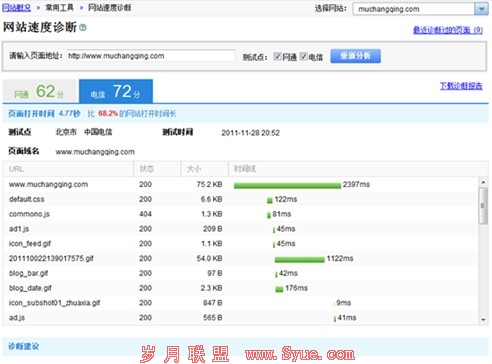Click the 9ms timeline label

tap(343, 303)
